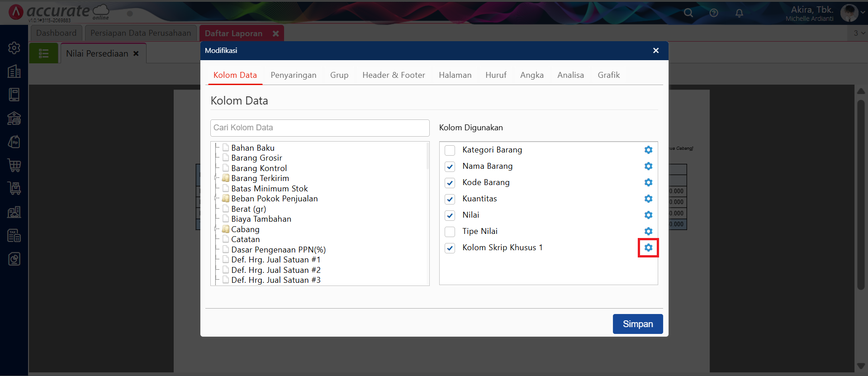Uncheck the Nama Barang column checkbox

(x=450, y=167)
